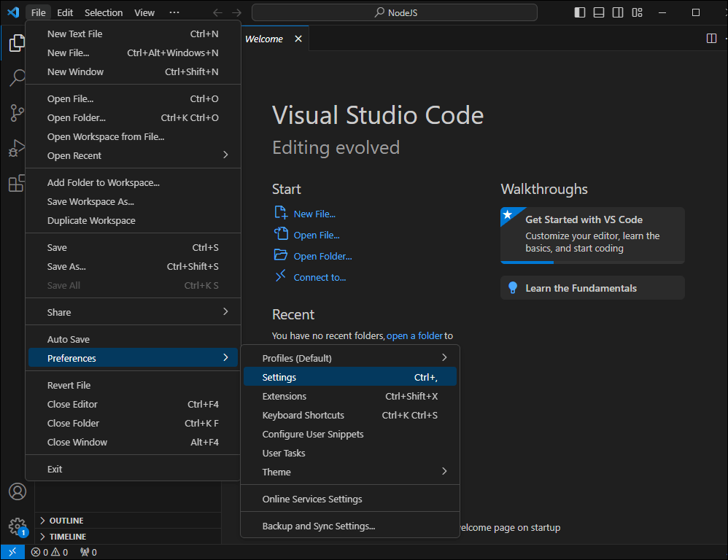Select Close Editor menu item
Viewport: 728px width, 560px height.
click(x=133, y=404)
